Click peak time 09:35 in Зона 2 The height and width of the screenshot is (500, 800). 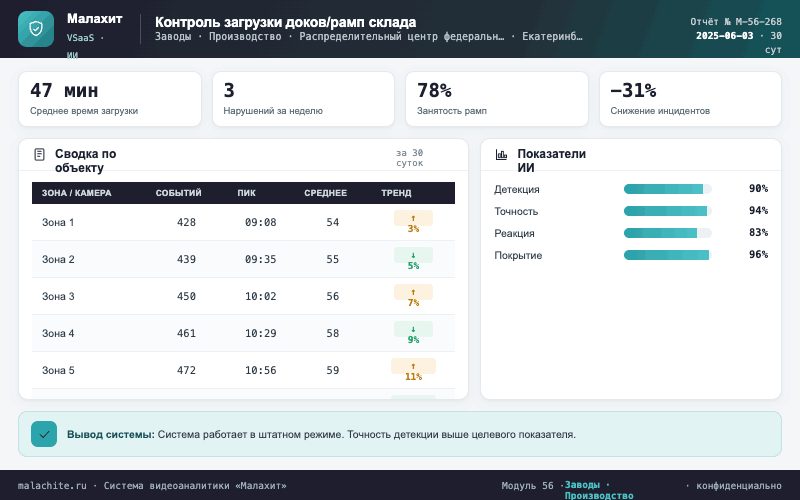pyautogui.click(x=261, y=259)
